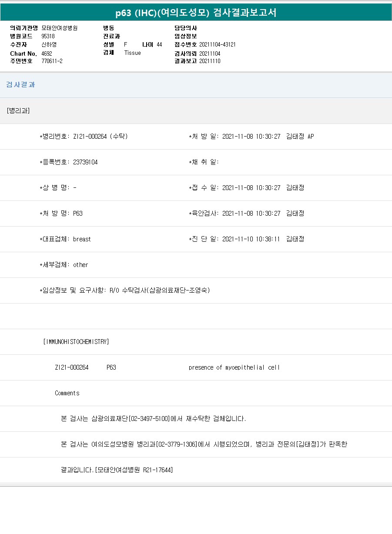Image resolution: width=392 pixels, height=534 pixels.
Task: Select the '[IMMUNOHISTOCHEMISTRY]' heading
Action: point(76,342)
